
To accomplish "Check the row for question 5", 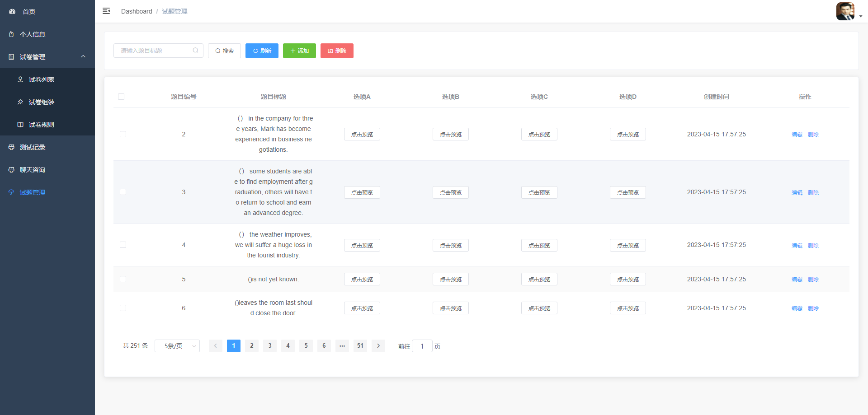I will [x=123, y=279].
